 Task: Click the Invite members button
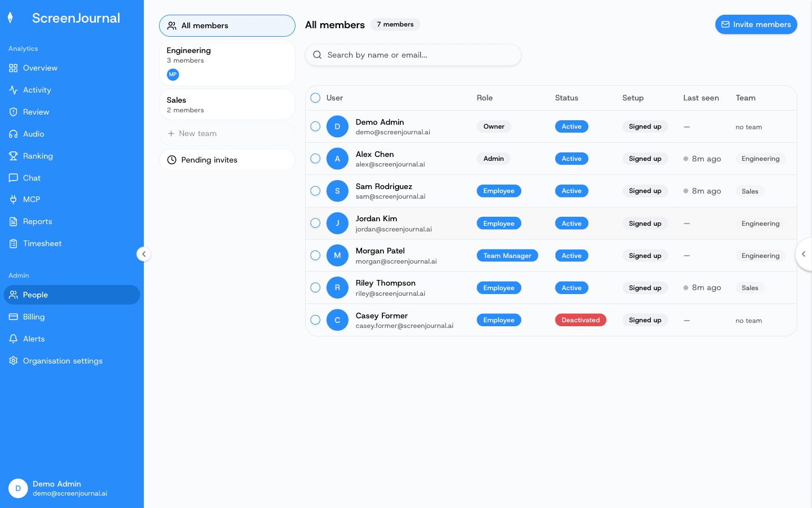(756, 24)
